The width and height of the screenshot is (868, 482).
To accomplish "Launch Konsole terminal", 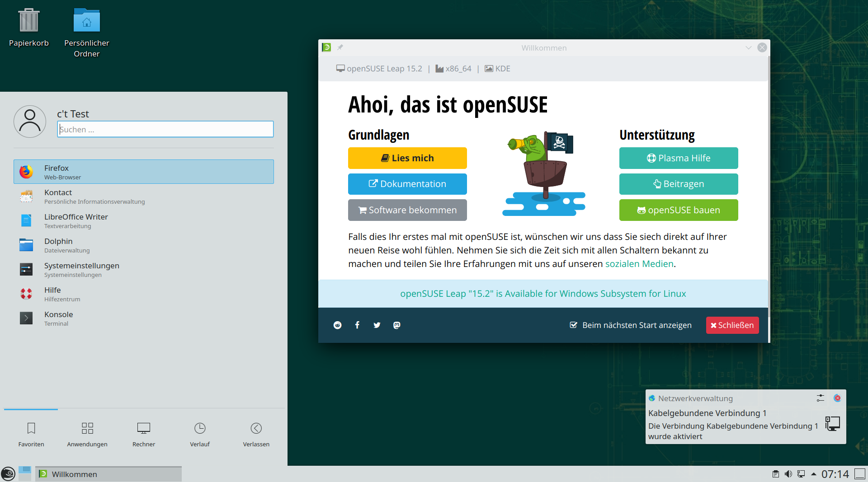I will 144,318.
